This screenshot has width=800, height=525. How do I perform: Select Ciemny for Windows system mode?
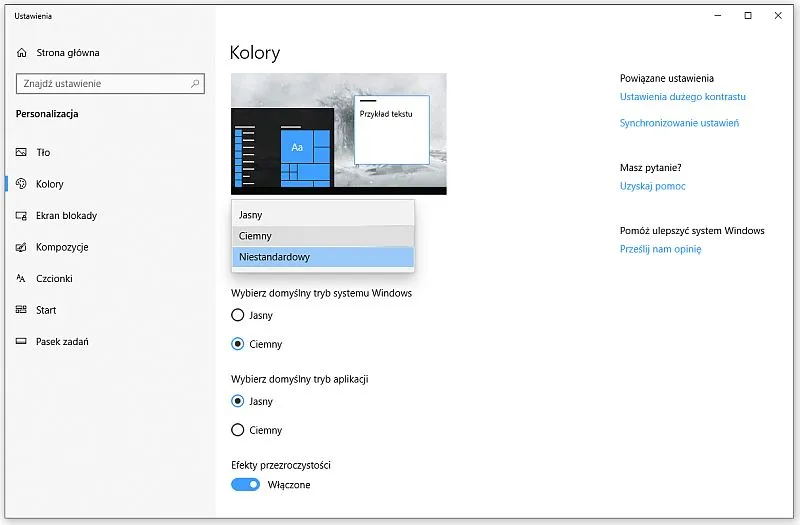coord(238,344)
